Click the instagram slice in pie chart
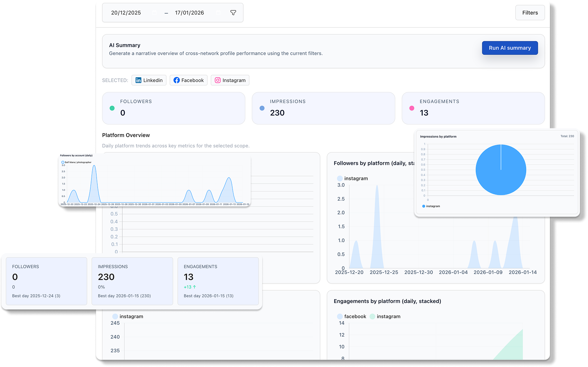 [x=501, y=170]
